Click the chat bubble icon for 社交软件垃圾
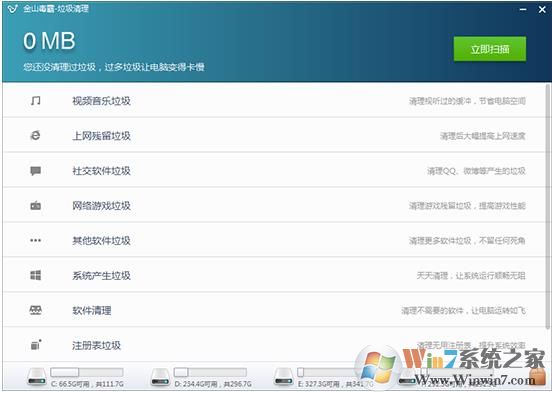 pos(35,171)
